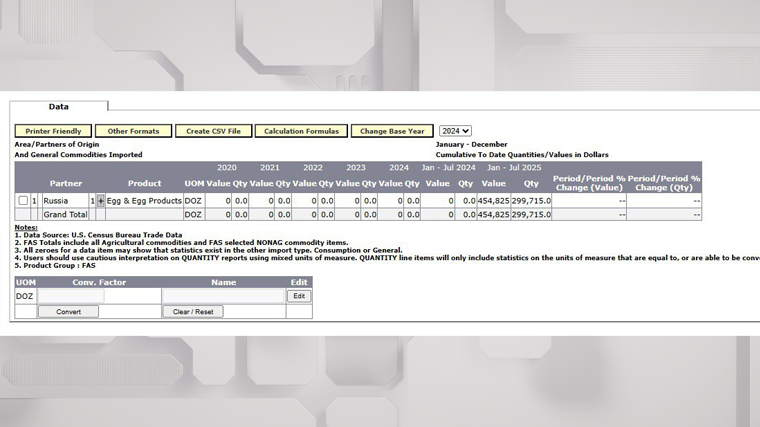Click the Period/Period % Change (Qty) header
Screen dimensions: 760x427
664,183
